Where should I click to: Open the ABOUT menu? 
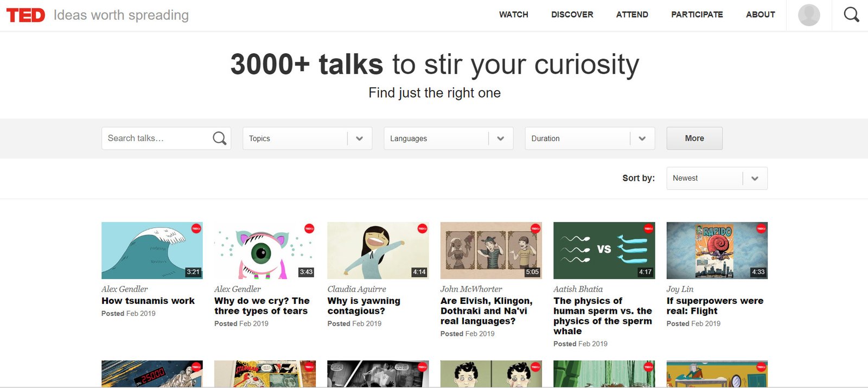[760, 15]
